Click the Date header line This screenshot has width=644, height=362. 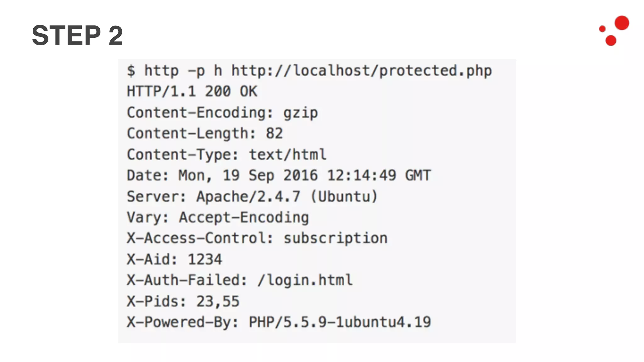[x=279, y=176]
